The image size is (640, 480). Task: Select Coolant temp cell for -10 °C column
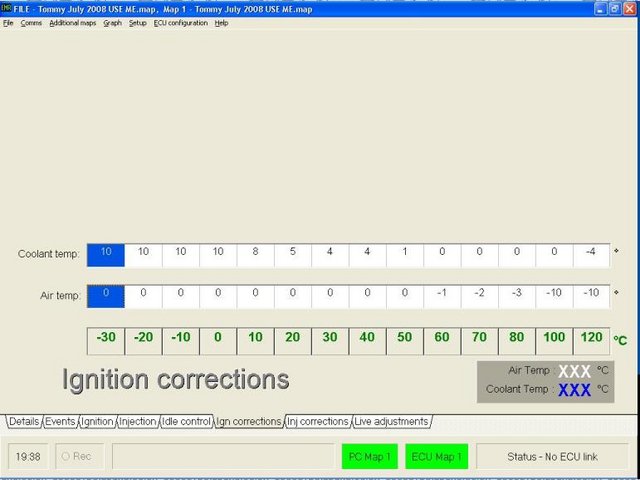pos(181,255)
